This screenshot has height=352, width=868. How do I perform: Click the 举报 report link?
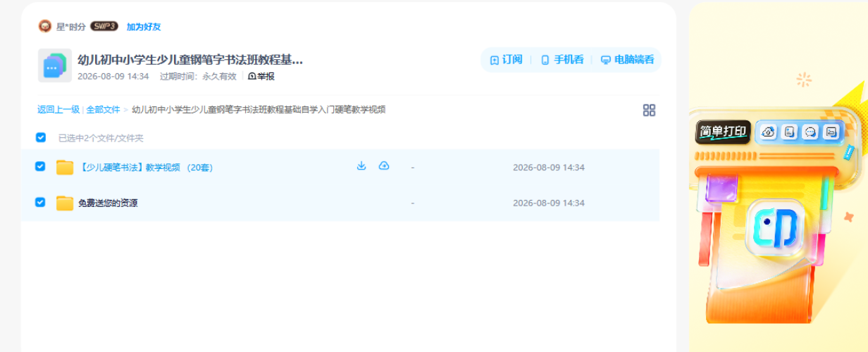pyautogui.click(x=261, y=76)
